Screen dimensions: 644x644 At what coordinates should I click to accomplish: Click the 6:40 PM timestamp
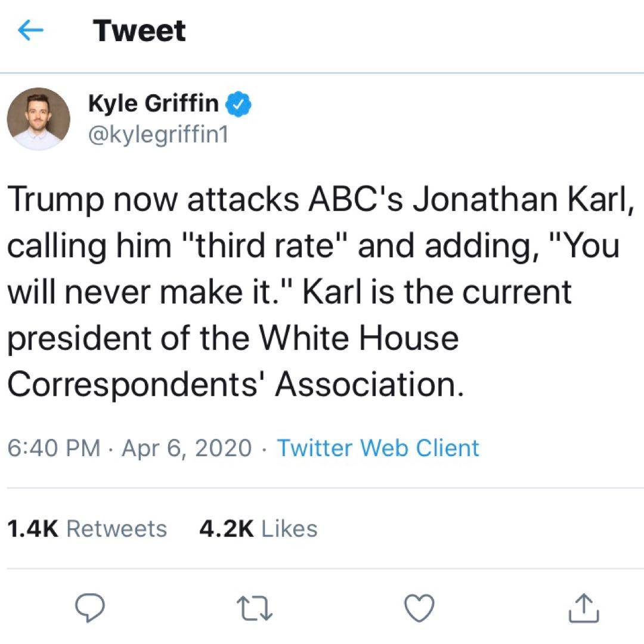[53, 448]
